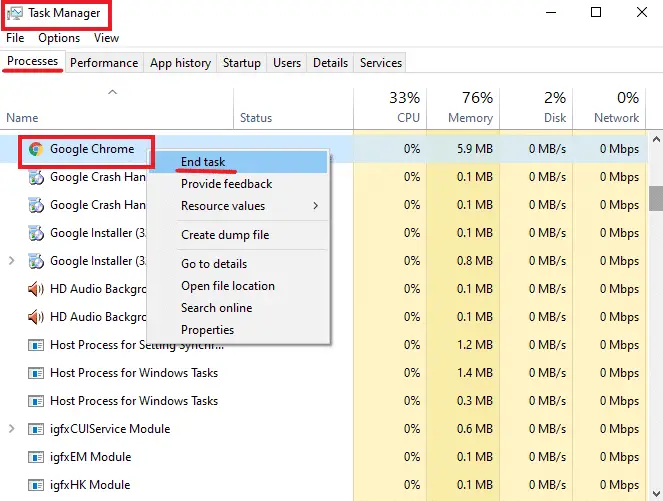Select Provide feedback in the context menu
This screenshot has height=501, width=663.
tap(238, 184)
